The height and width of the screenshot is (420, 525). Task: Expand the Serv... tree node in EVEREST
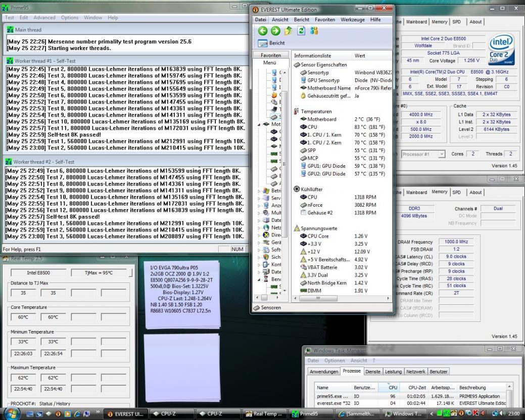tap(260, 198)
